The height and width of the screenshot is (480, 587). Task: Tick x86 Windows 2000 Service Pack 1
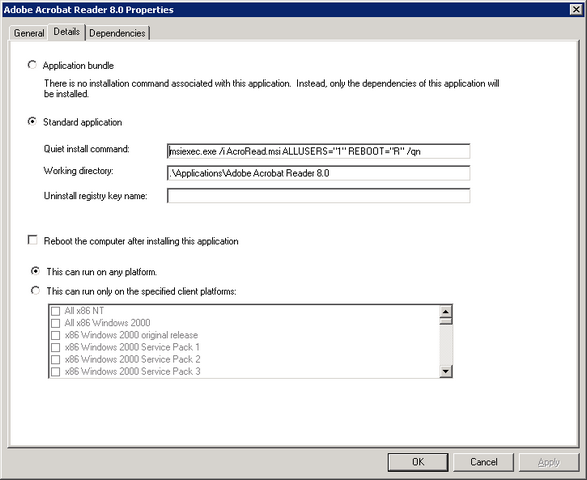55,347
